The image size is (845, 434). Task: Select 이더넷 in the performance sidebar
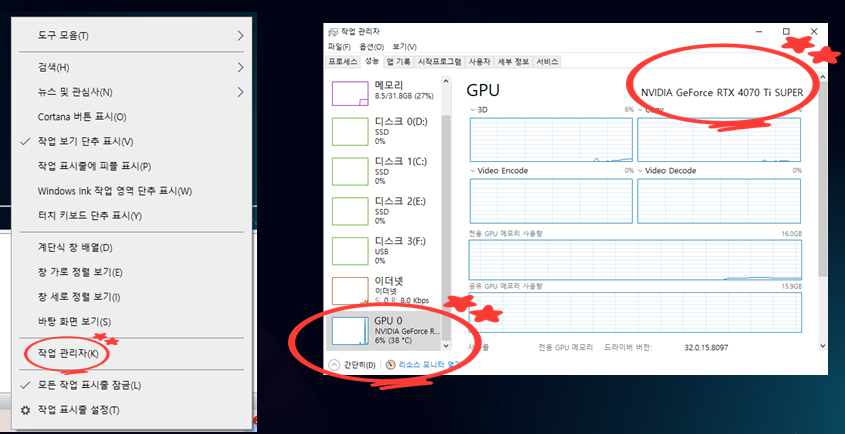384,291
